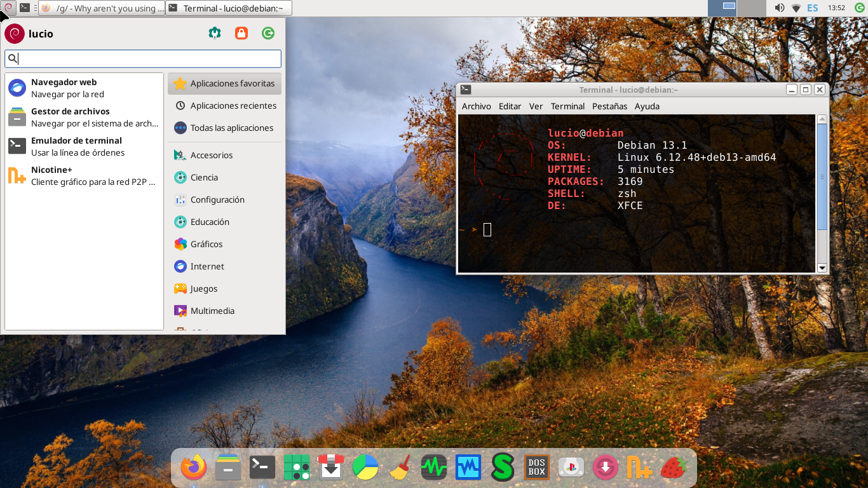Click the 'Linux 6.12.48+deb13-amd64' kernel text
868x488 pixels.
pos(697,158)
